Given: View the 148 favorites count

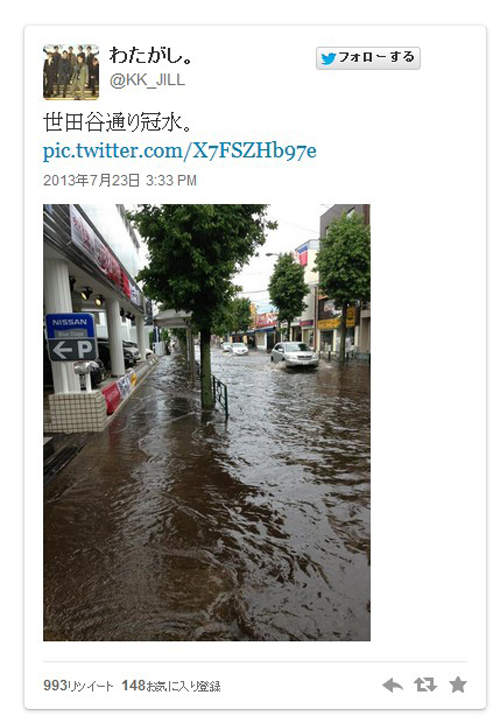Looking at the screenshot, I should pyautogui.click(x=171, y=685).
